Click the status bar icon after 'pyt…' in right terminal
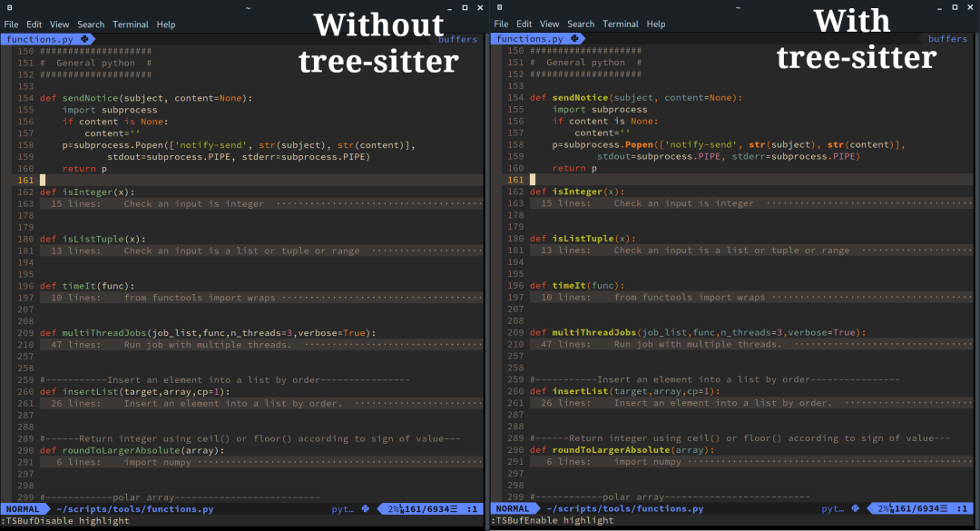Viewport: 980px width, 531px height. point(856,508)
